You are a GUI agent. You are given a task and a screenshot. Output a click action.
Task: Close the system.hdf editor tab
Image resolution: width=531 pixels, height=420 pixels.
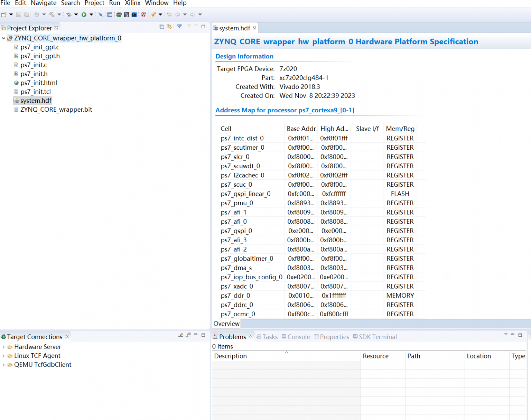click(254, 28)
